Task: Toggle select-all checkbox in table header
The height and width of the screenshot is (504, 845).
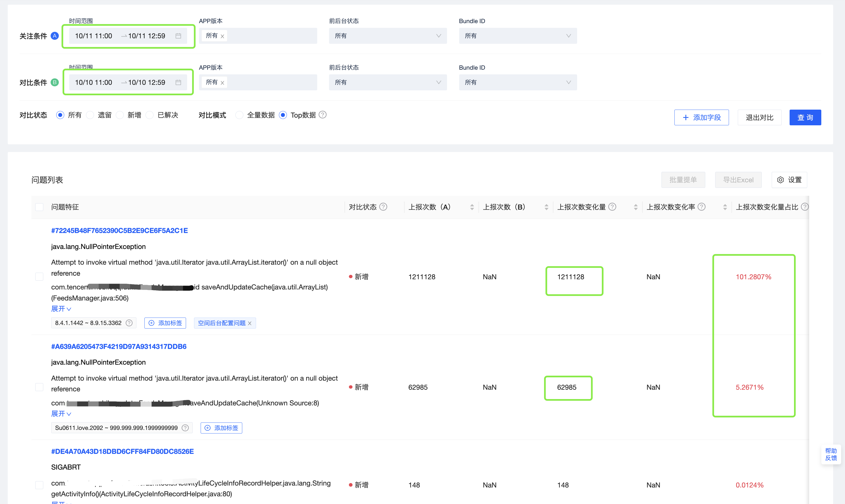Action: [x=39, y=207]
